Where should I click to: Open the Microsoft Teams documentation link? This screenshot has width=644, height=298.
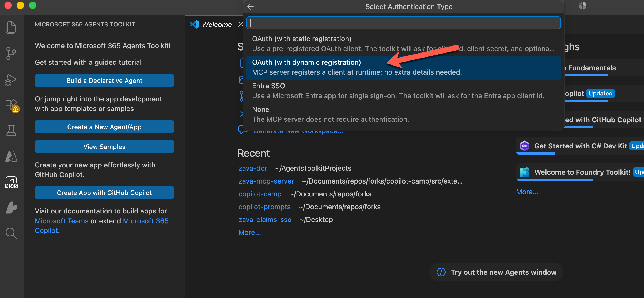62,221
